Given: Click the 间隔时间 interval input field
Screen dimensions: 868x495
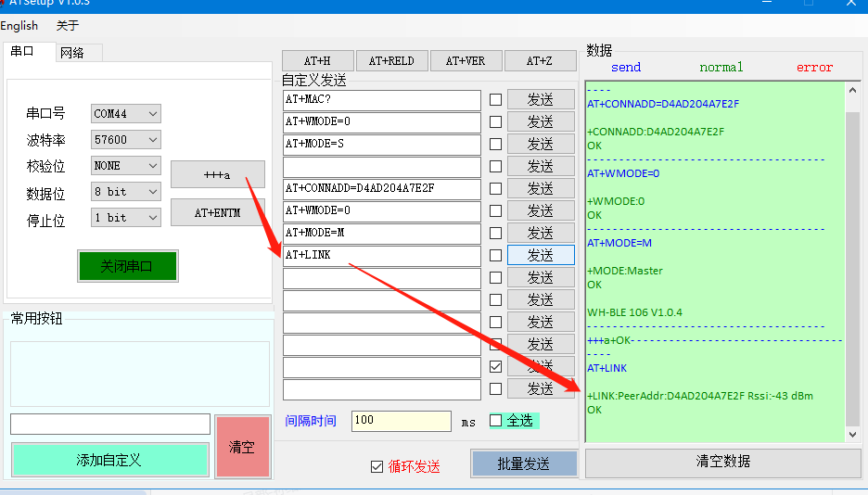Looking at the screenshot, I should [x=401, y=421].
